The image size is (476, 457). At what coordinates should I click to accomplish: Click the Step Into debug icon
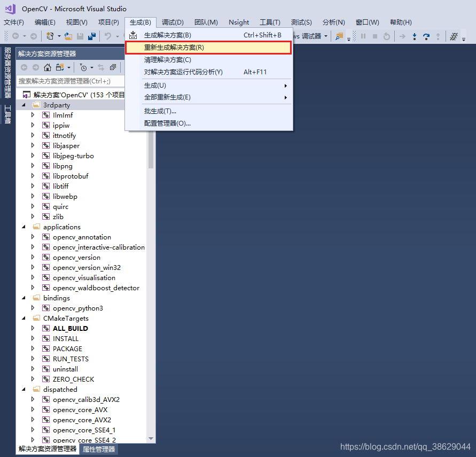415,36
